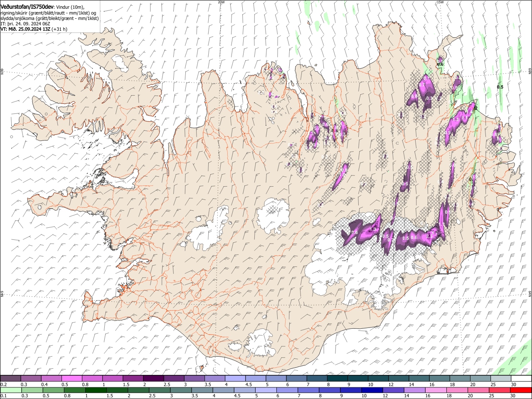
Task: Pick the top-row swatch between 5 and 6
Action: click(x=276, y=378)
